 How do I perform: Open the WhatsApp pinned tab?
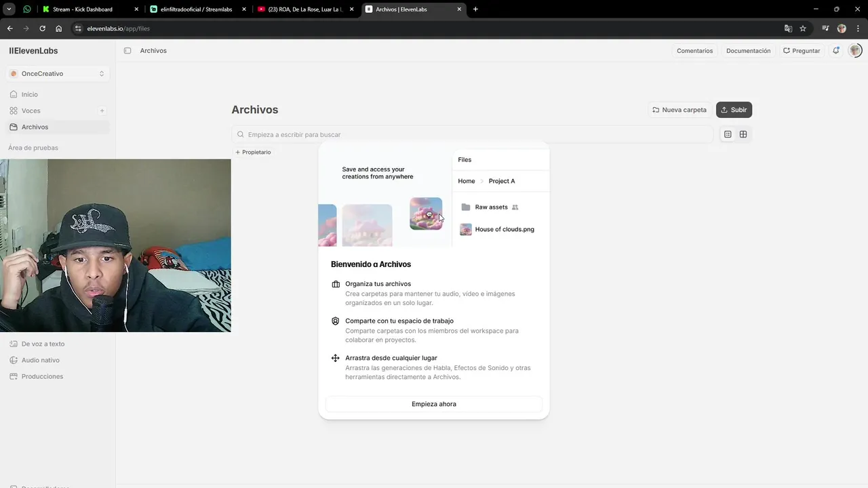[27, 9]
